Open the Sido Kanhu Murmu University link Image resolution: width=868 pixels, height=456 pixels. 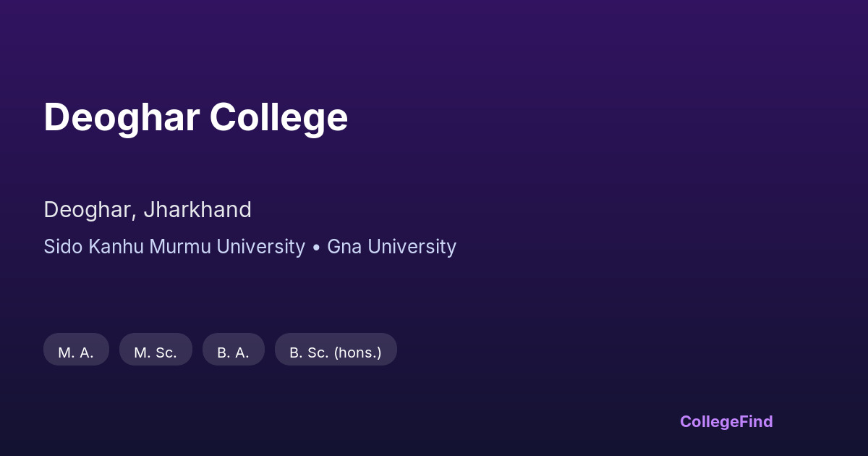(174, 247)
